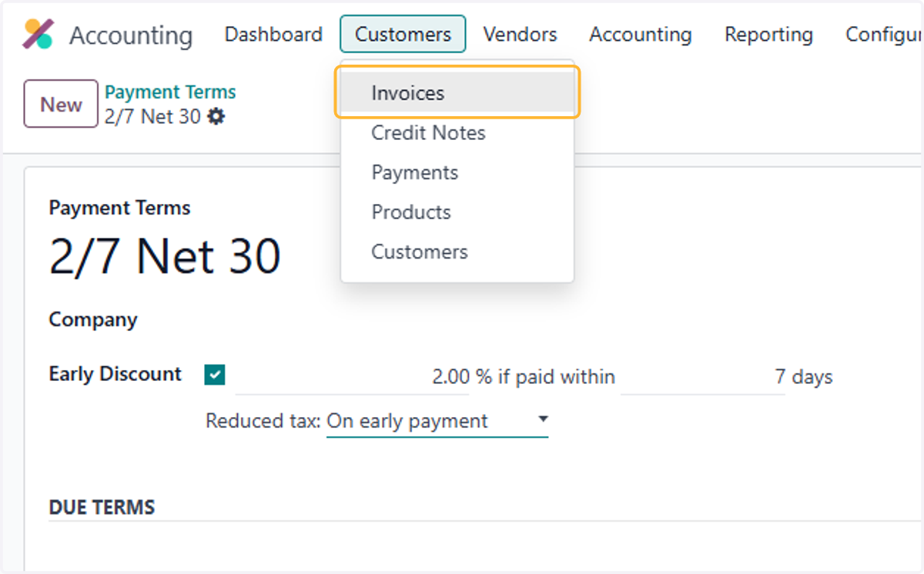Open the Reduced tax dropdown
The image size is (924, 574).
point(437,421)
